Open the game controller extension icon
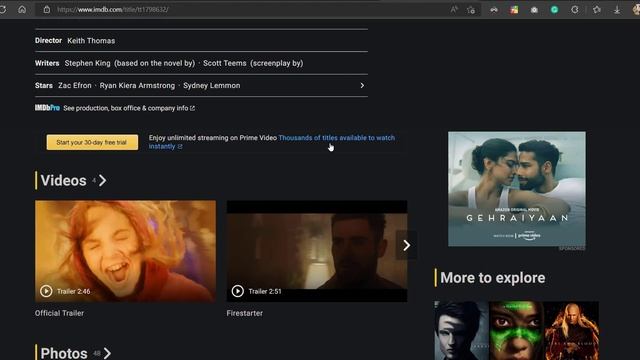The image size is (640, 360). 494,9
